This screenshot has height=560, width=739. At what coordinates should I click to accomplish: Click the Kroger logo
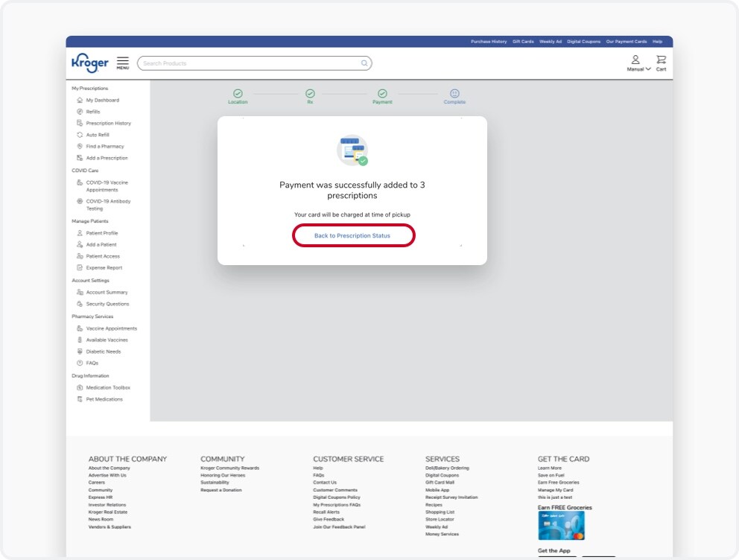[90, 63]
